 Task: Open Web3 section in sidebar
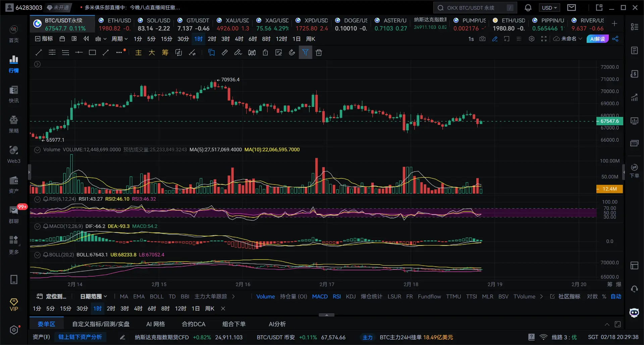coord(14,154)
